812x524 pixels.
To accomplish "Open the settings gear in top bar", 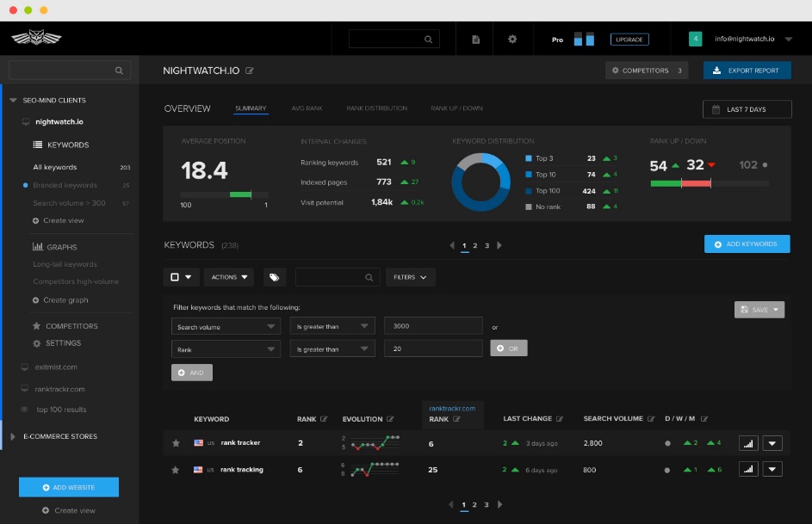I will click(512, 39).
